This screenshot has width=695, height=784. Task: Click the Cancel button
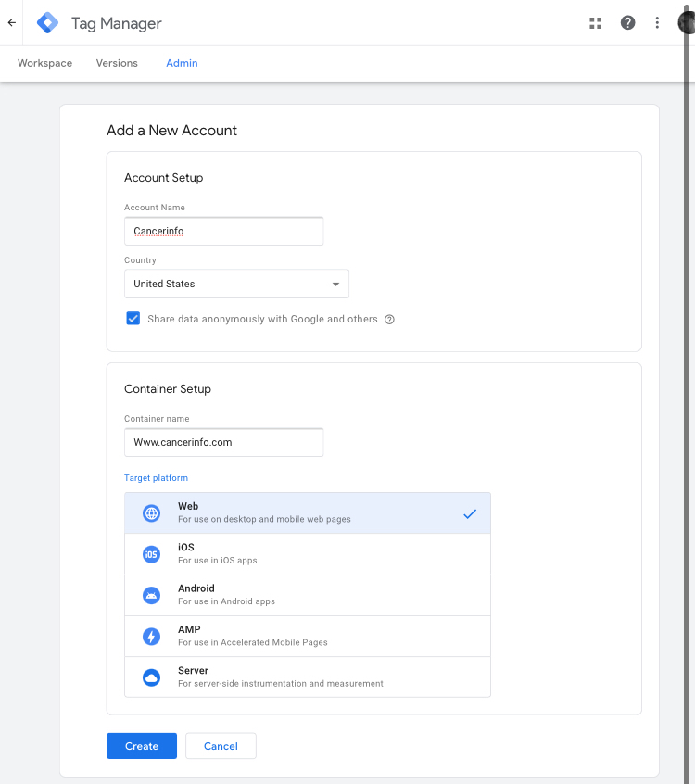point(221,746)
